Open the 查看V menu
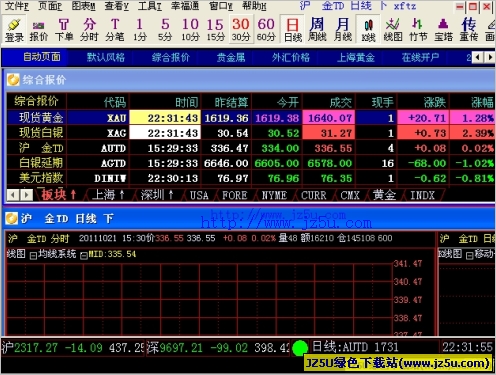Viewport: 496px width, 375px height. [x=117, y=6]
